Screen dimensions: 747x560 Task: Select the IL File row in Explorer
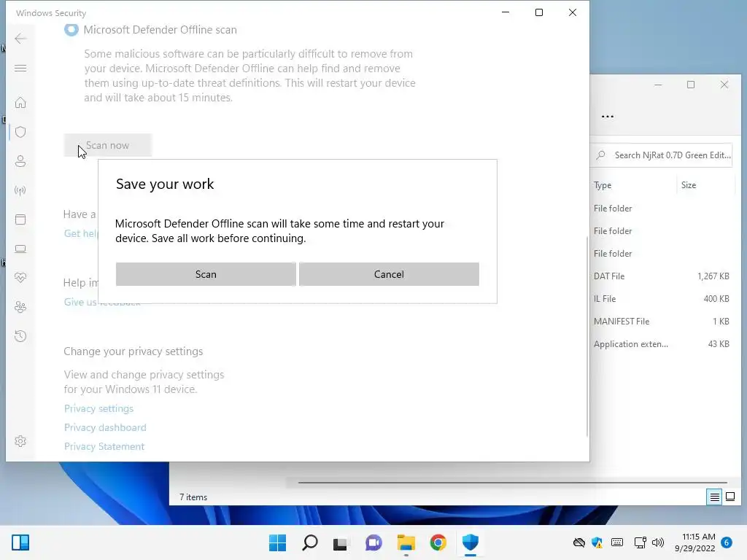point(662,299)
